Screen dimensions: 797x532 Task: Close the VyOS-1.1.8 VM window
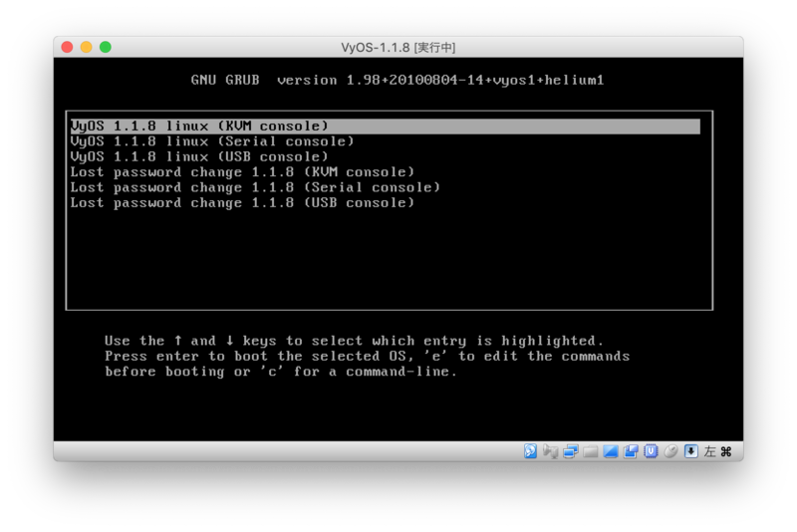[67, 47]
